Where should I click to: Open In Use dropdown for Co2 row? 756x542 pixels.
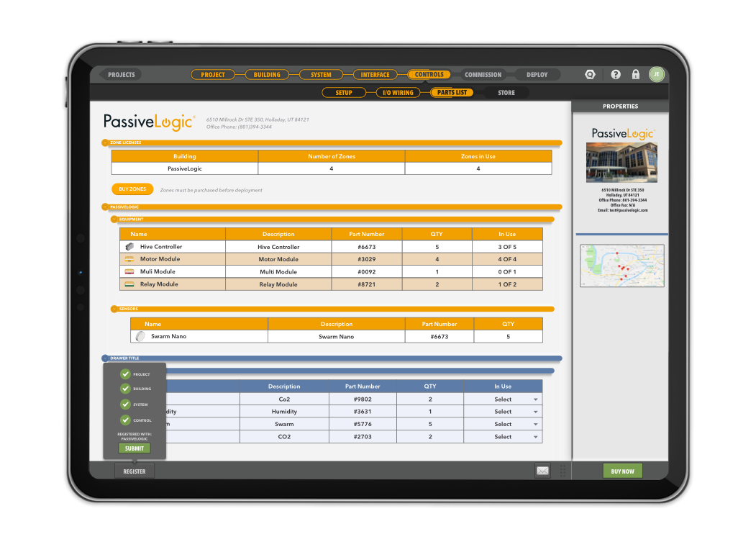pos(535,399)
